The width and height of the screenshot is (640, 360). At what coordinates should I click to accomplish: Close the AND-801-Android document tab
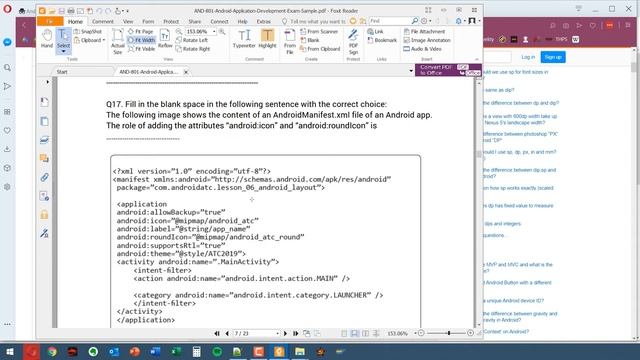click(186, 72)
